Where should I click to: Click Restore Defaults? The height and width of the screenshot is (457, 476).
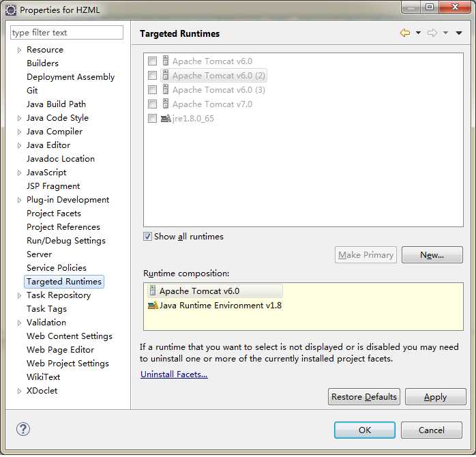point(364,396)
